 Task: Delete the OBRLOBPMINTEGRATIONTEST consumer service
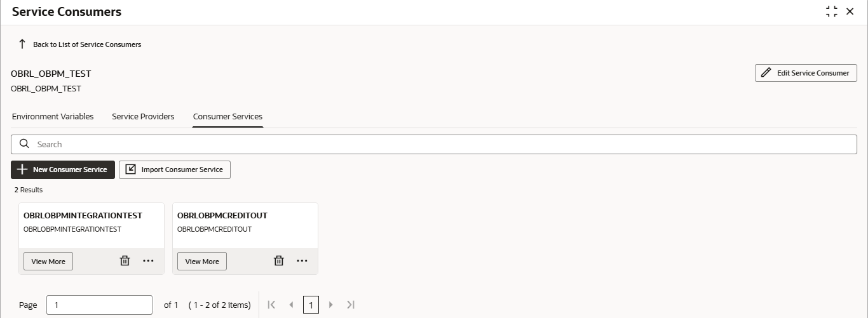(x=125, y=261)
